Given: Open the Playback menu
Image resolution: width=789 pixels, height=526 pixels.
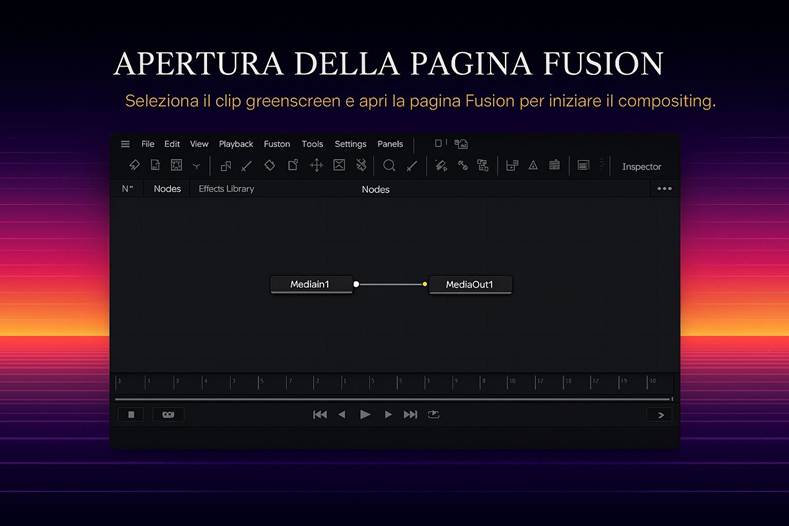Looking at the screenshot, I should pyautogui.click(x=236, y=144).
